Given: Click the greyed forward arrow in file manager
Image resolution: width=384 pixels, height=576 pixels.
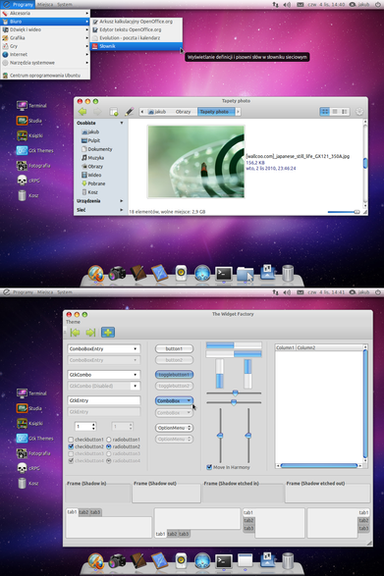Looking at the screenshot, I should tap(97, 112).
